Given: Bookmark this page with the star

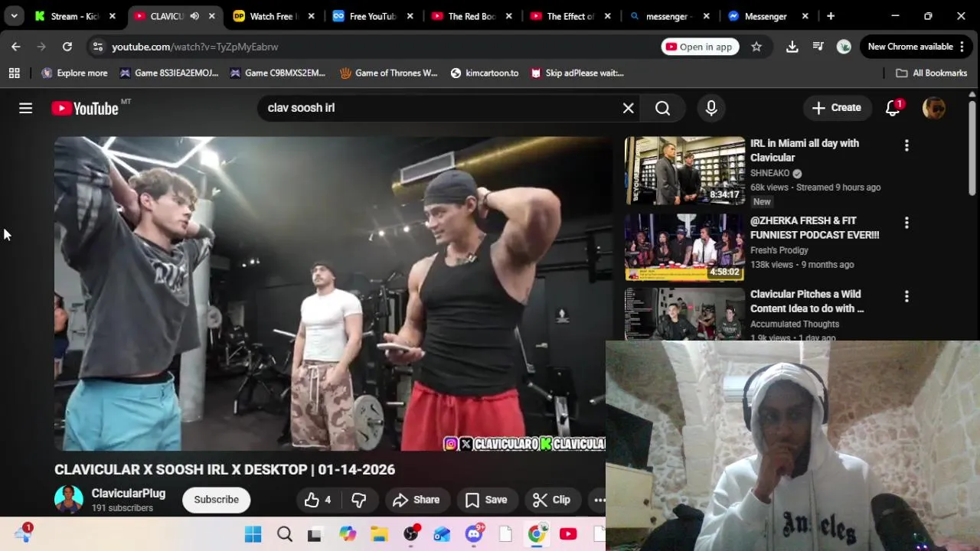Looking at the screenshot, I should [x=756, y=47].
